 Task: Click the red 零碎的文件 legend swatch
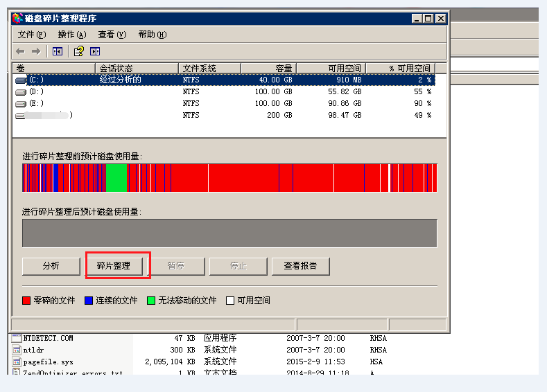point(27,301)
